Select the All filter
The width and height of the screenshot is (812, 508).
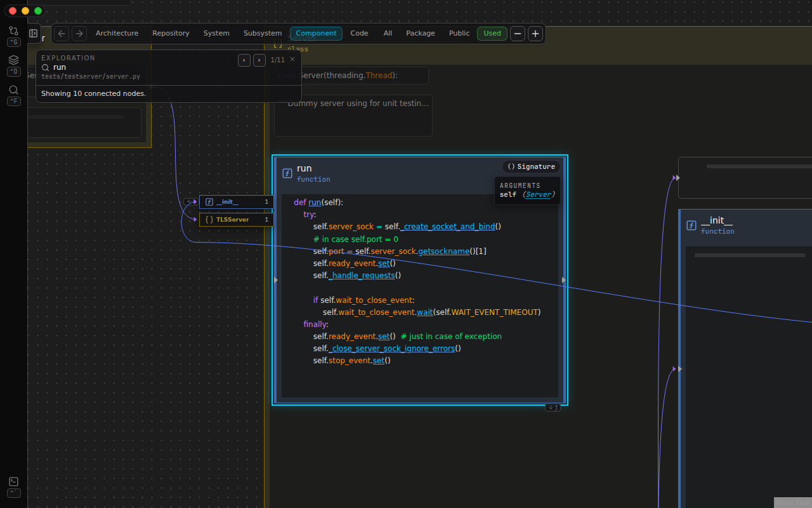(x=388, y=34)
